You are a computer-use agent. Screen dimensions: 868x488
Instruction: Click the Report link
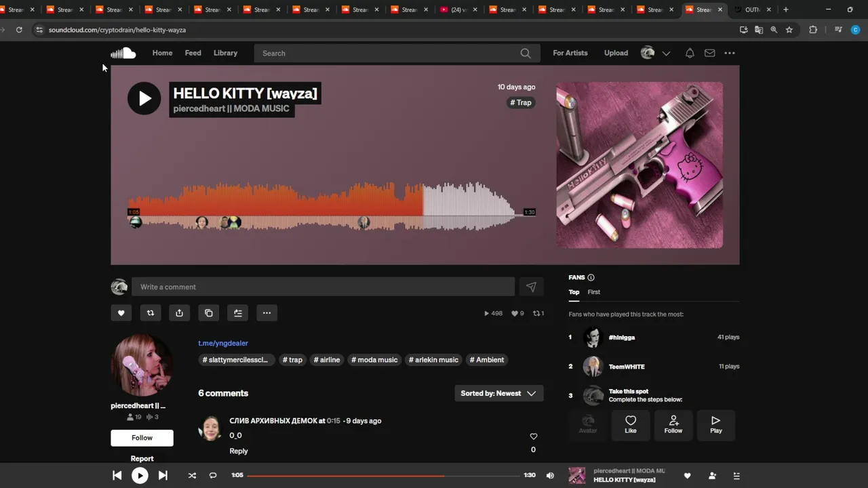[142, 459]
